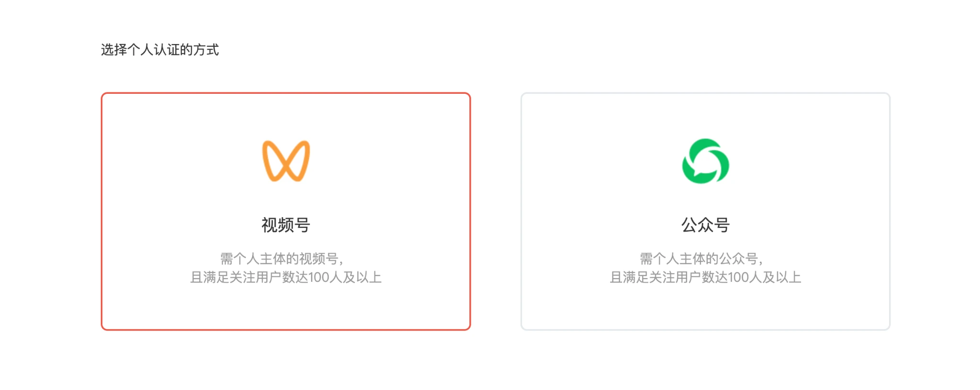Select the 视频号 verification card
This screenshot has height=390, width=980.
click(x=286, y=211)
